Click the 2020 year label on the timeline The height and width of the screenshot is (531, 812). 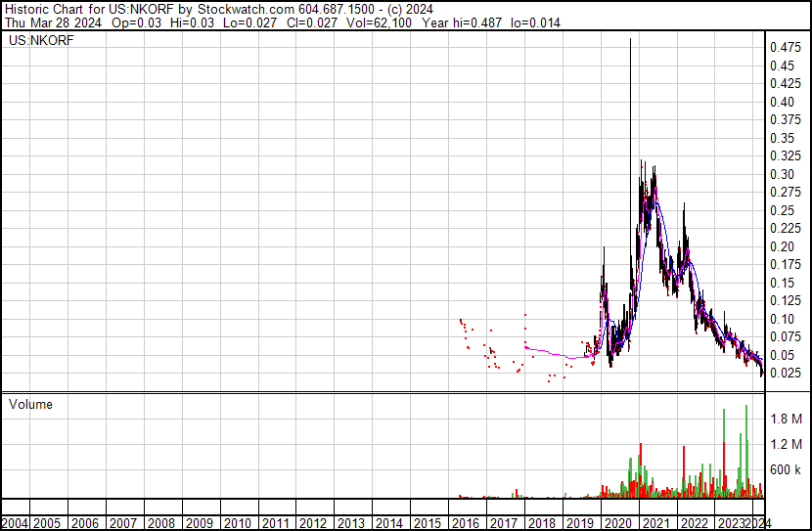[618, 523]
